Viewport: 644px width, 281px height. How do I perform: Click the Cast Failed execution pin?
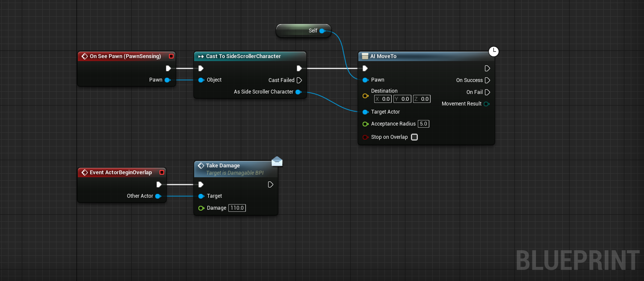[299, 80]
